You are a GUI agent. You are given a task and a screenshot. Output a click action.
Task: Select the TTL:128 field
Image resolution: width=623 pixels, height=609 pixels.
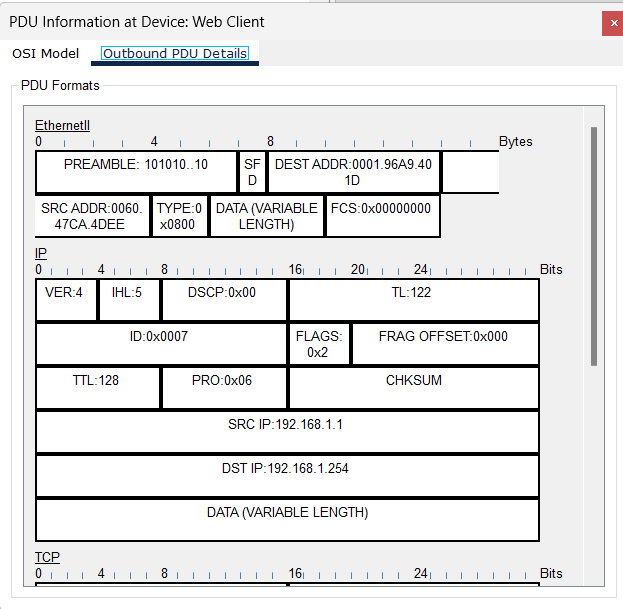(x=98, y=388)
